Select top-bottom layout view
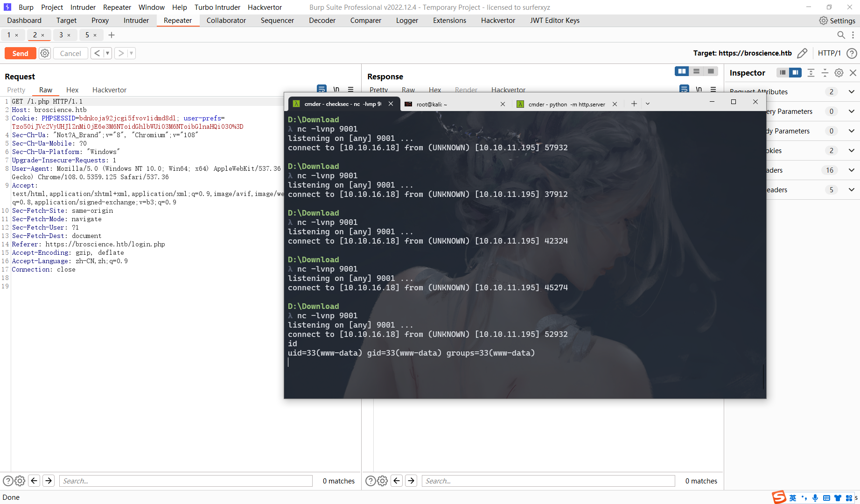Viewport: 860px width, 504px height. 696,71
